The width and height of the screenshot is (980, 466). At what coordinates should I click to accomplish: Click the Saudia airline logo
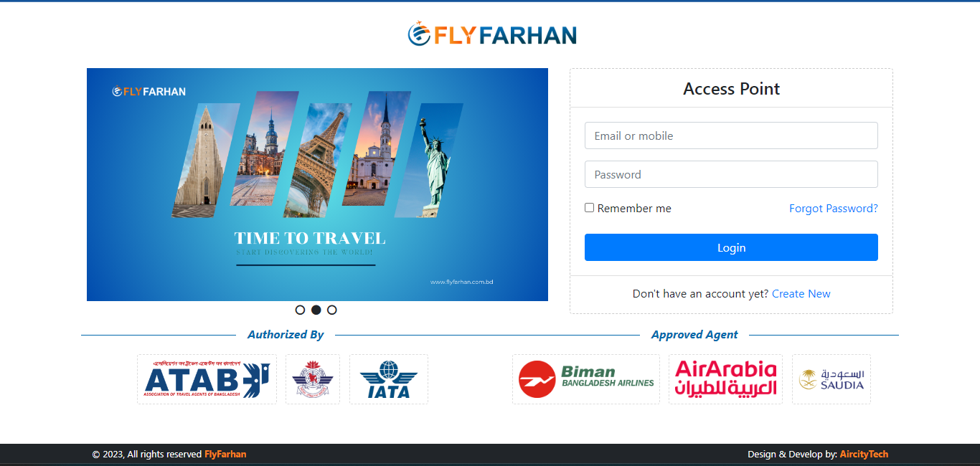831,379
